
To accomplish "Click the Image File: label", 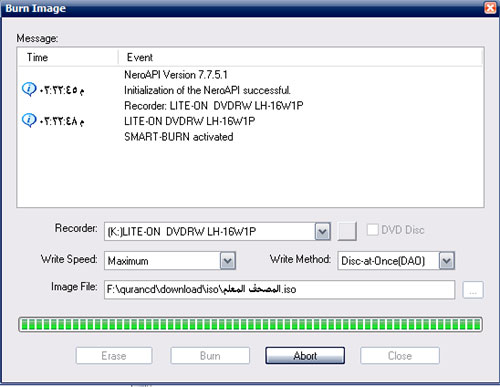I will point(74,287).
